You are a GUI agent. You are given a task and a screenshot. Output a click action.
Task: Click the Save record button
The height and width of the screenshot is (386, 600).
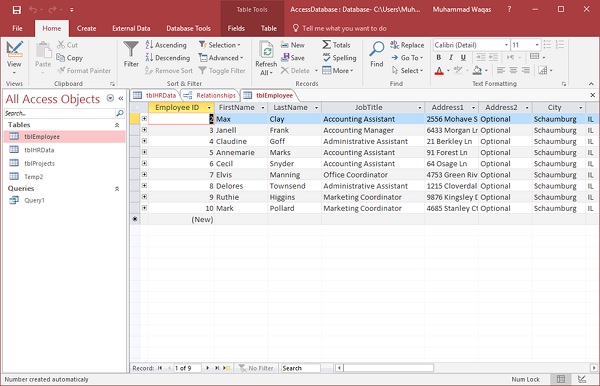(x=293, y=58)
